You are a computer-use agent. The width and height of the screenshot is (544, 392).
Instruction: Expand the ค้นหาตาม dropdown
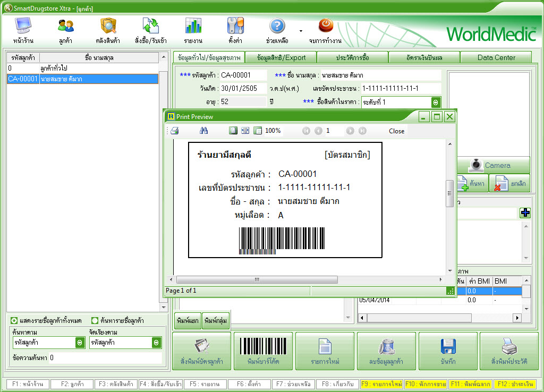point(80,343)
